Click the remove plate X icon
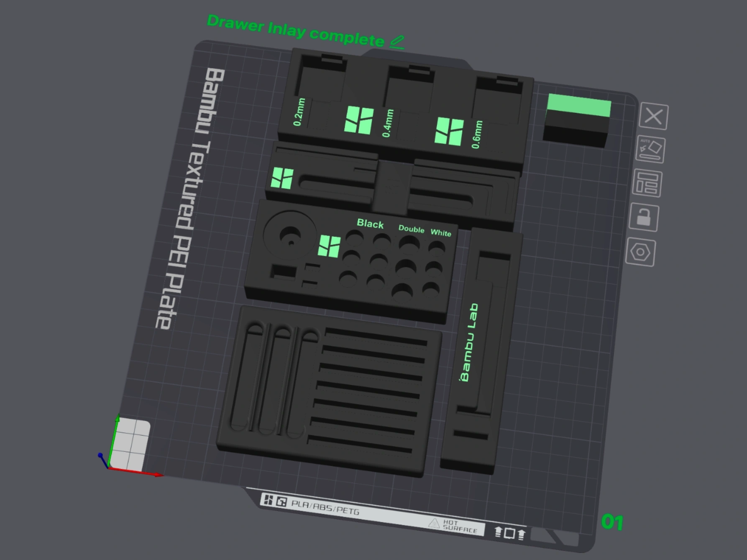The height and width of the screenshot is (560, 747). pos(654,116)
